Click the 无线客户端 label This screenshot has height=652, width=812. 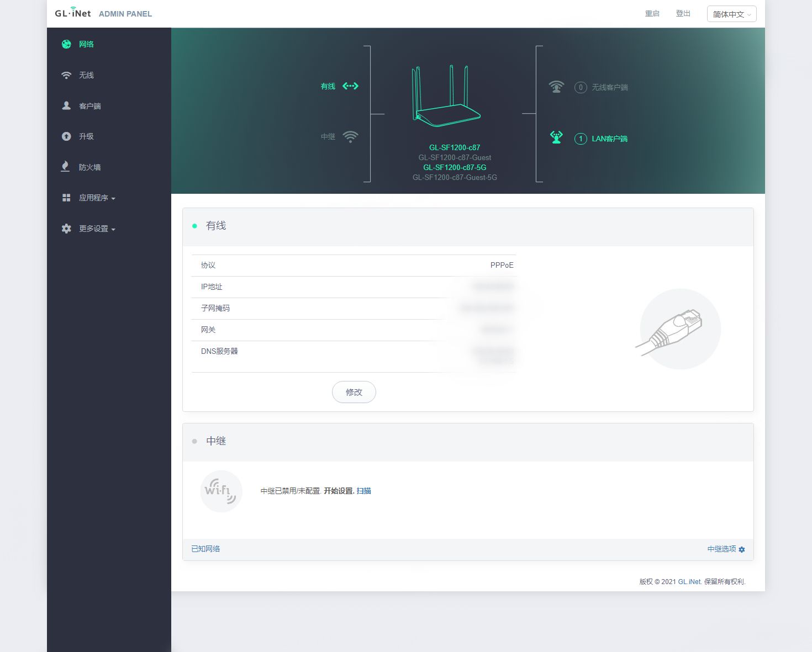point(610,87)
